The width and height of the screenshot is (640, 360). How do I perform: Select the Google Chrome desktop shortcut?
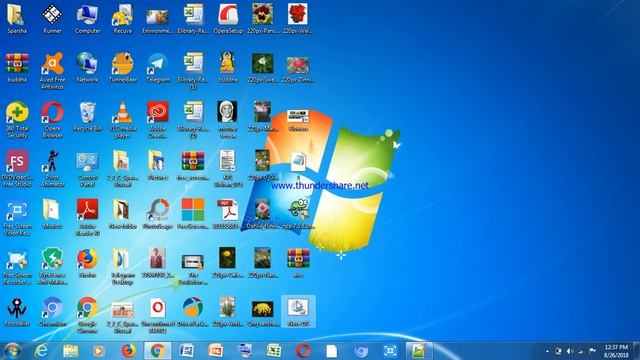point(87,316)
